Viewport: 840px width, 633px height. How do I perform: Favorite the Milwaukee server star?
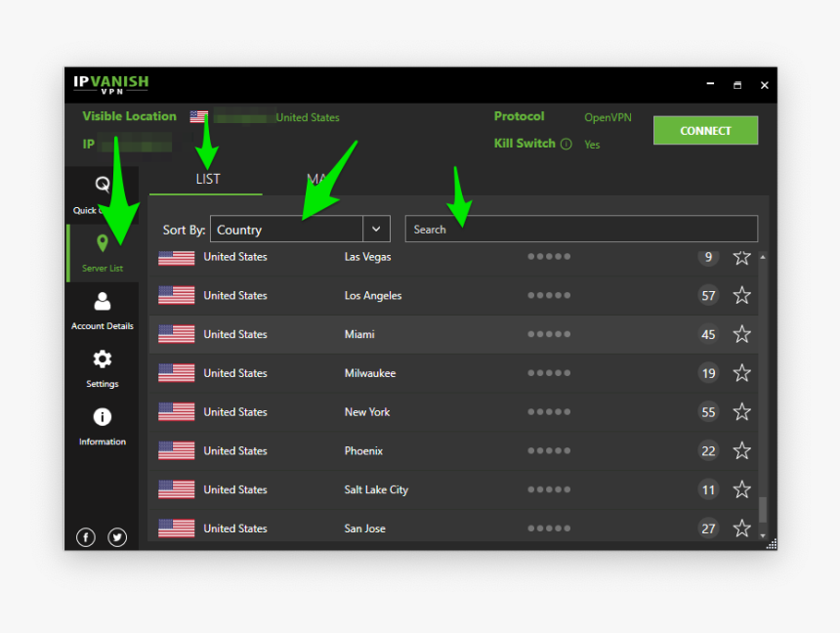pyautogui.click(x=742, y=373)
